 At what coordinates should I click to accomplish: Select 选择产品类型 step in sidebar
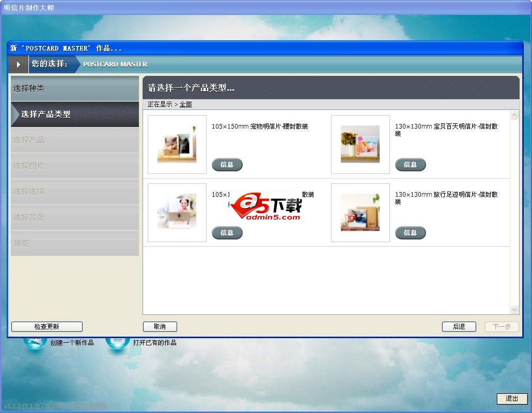click(75, 114)
